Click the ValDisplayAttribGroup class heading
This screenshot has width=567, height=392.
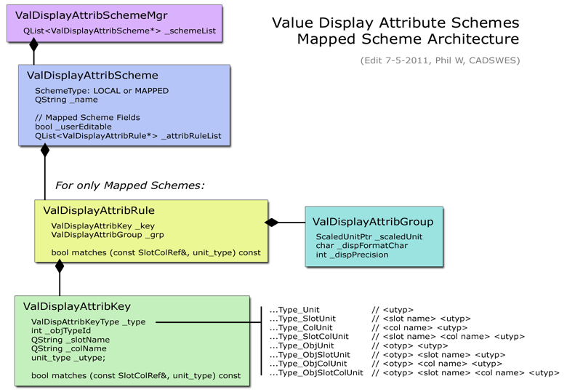click(x=373, y=222)
